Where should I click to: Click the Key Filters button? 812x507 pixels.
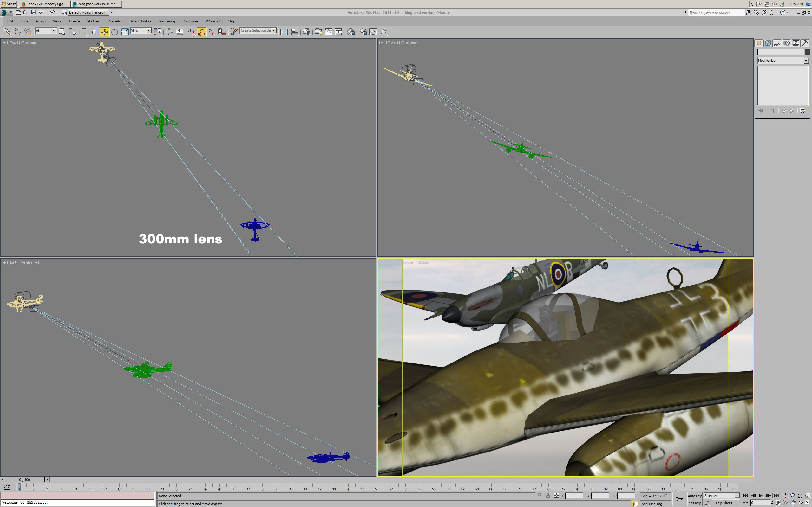(x=725, y=503)
